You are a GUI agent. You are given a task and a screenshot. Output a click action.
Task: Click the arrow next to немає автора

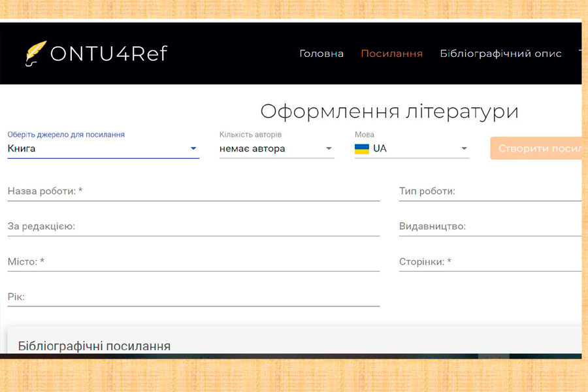coord(329,148)
